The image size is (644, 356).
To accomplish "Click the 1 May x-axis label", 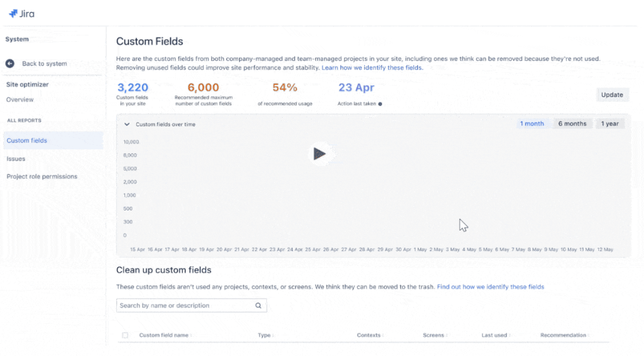I will tap(420, 249).
